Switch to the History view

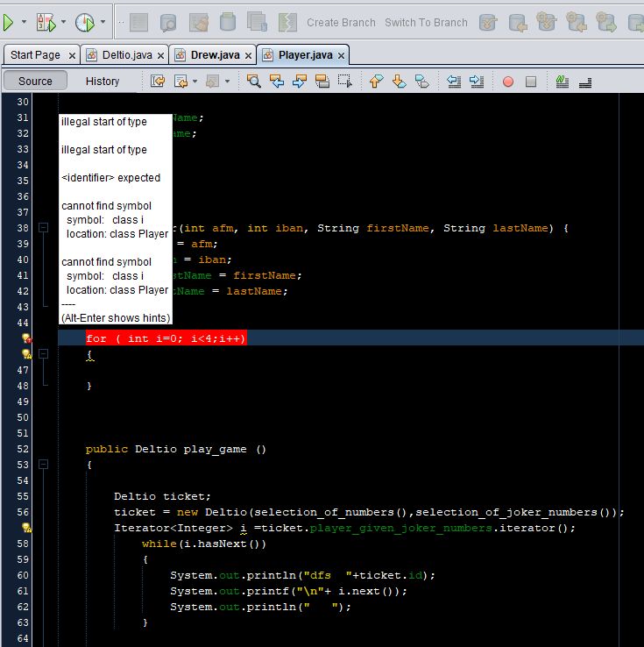[x=103, y=82]
